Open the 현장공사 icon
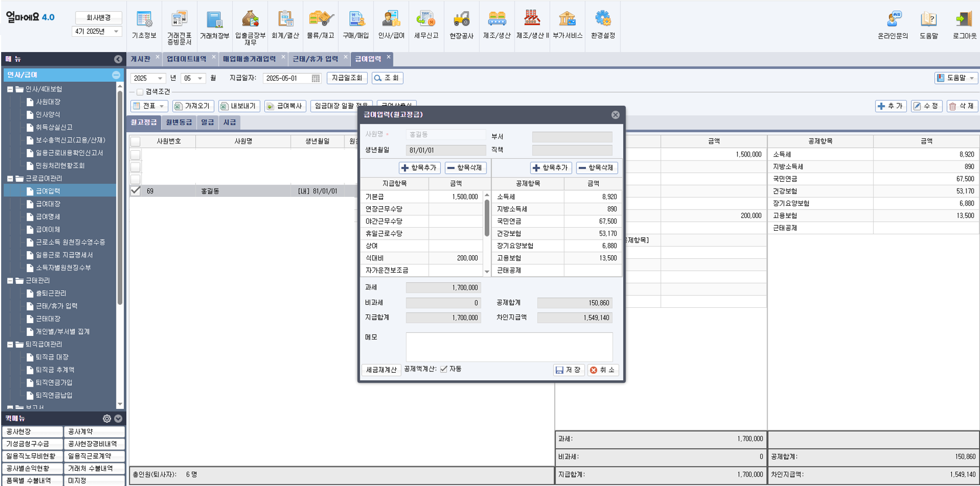The height and width of the screenshot is (486, 980). (461, 25)
